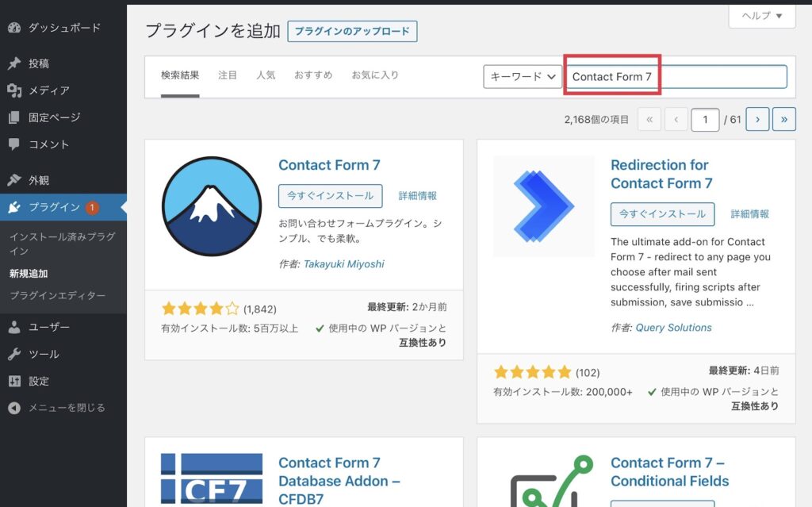Switch to the Popular (人気) tab
The height and width of the screenshot is (507, 812).
[266, 75]
